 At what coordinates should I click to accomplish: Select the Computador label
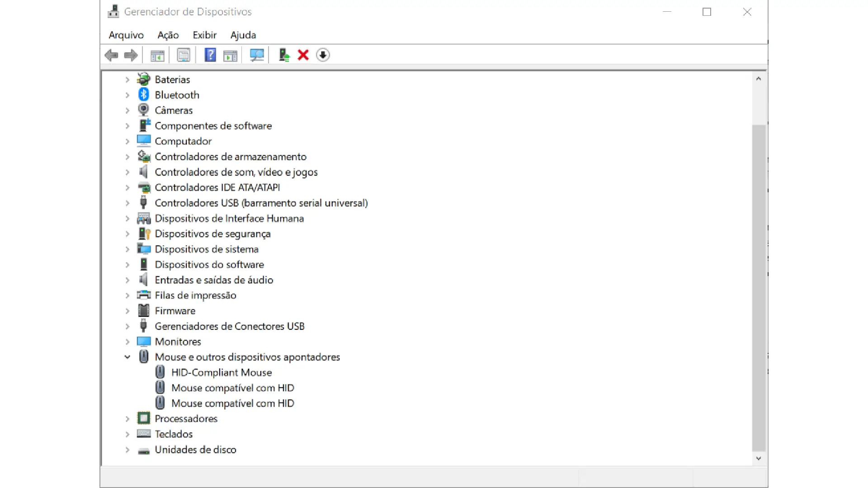click(x=183, y=141)
